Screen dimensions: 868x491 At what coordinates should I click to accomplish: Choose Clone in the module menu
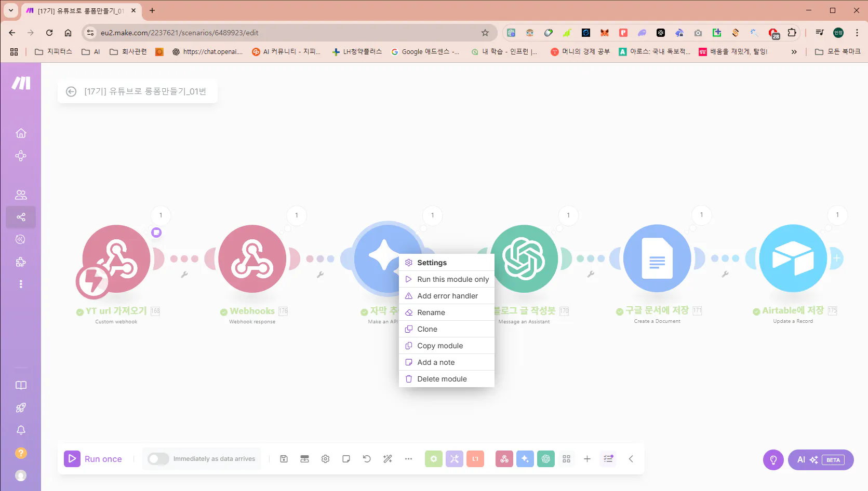click(446, 329)
